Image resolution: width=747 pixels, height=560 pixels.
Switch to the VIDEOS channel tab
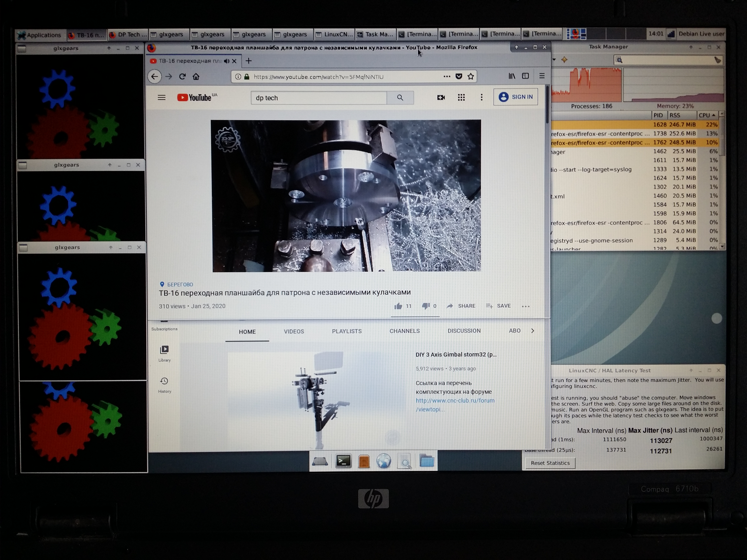[x=294, y=332]
